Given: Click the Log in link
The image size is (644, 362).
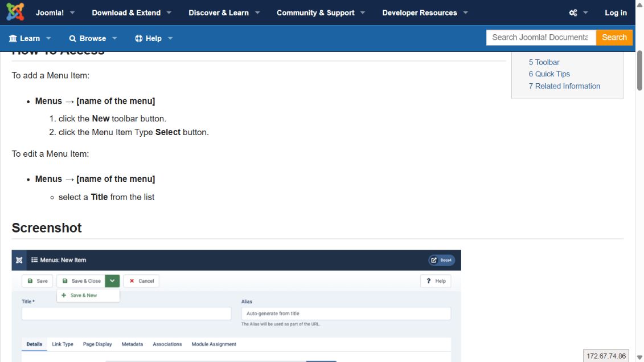Looking at the screenshot, I should point(616,13).
